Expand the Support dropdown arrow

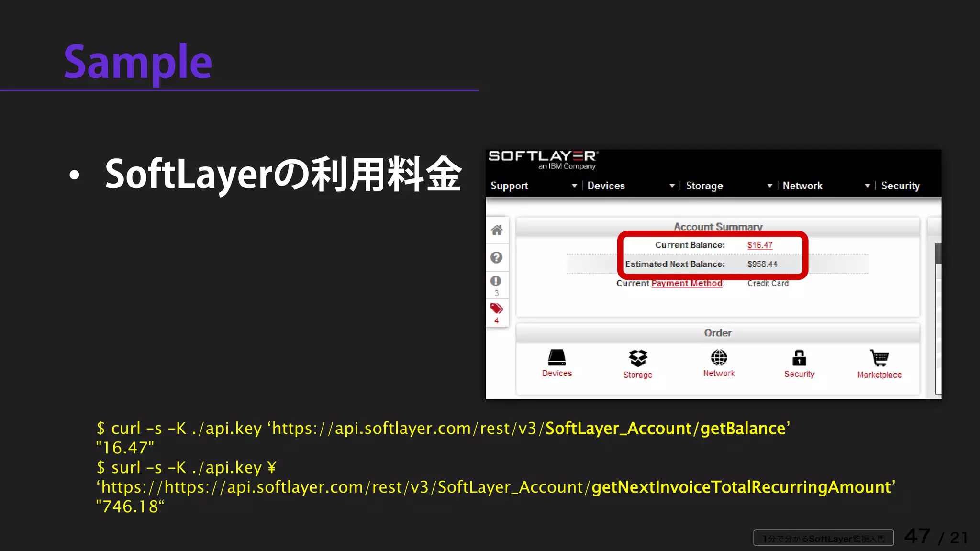tap(574, 186)
